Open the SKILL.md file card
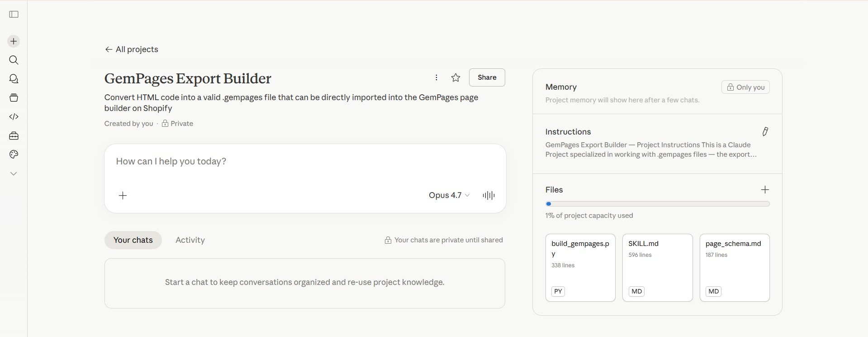The height and width of the screenshot is (337, 868). [657, 268]
